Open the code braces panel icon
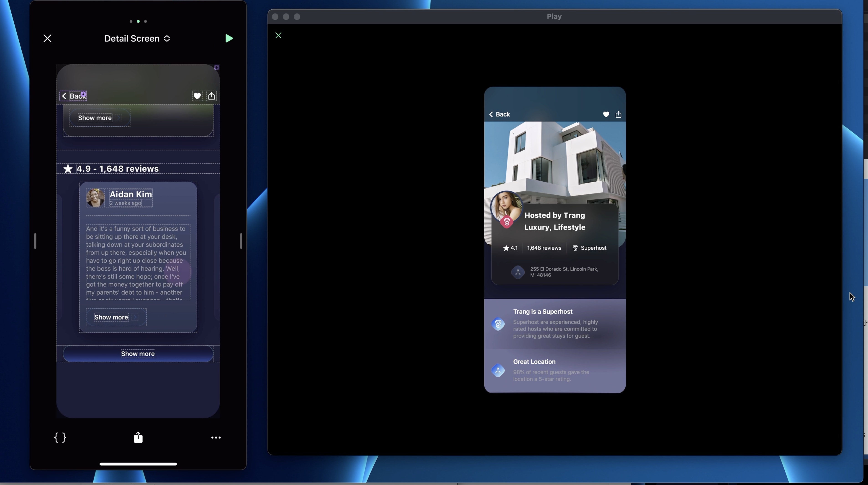 (60, 437)
